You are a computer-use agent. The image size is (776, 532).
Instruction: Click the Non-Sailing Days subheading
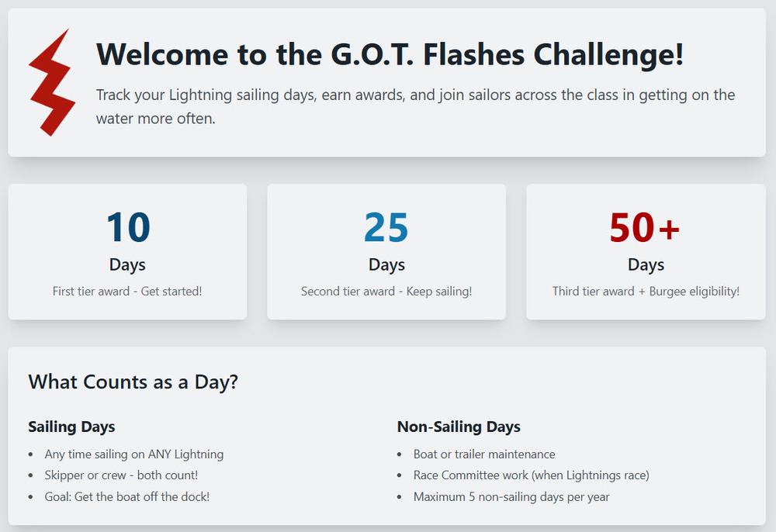coord(459,427)
